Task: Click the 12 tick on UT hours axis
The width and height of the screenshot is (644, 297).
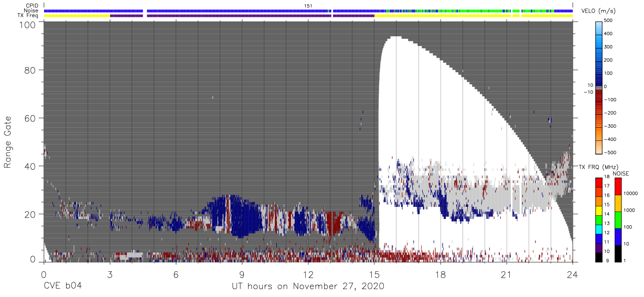Action: 308,274
